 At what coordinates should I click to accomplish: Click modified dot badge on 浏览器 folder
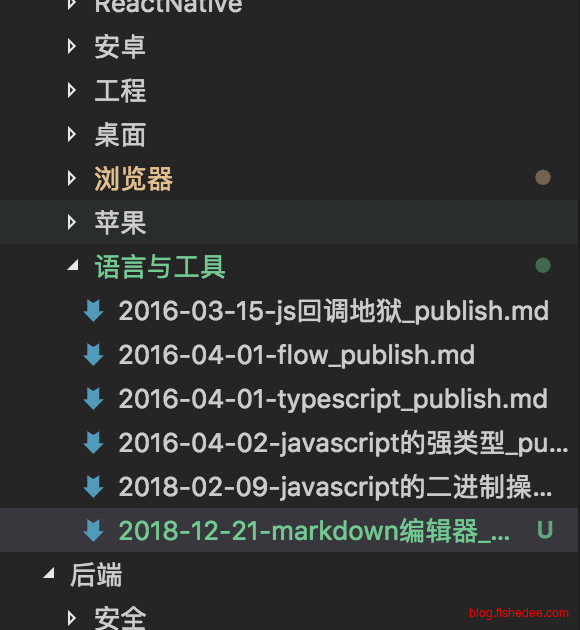coord(543,177)
